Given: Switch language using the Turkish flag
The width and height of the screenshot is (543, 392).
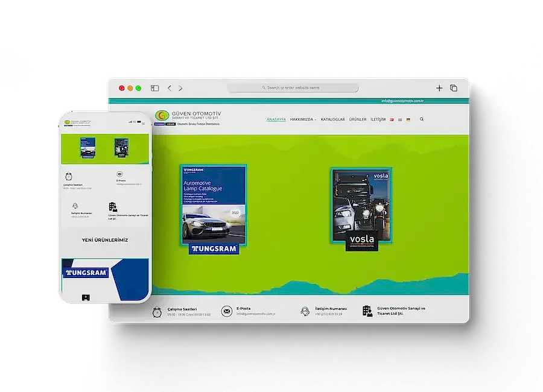Looking at the screenshot, I should 392,119.
